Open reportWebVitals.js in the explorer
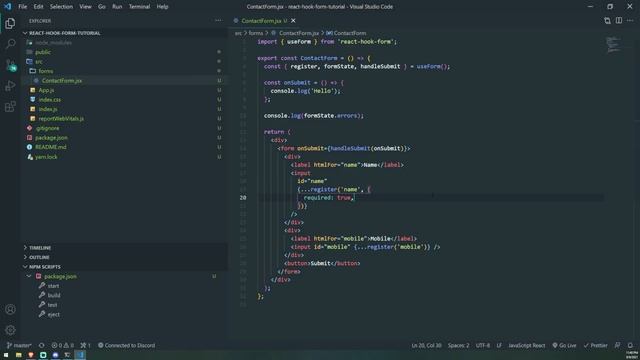Image resolution: width=640 pixels, height=360 pixels. (x=61, y=118)
